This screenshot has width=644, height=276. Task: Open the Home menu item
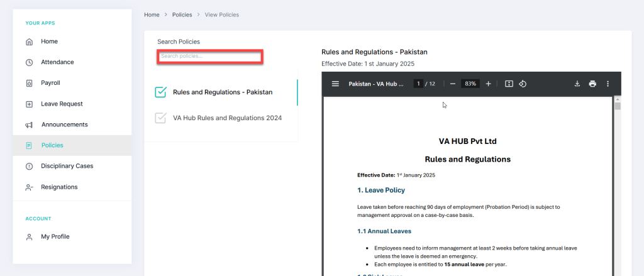coord(72,41)
